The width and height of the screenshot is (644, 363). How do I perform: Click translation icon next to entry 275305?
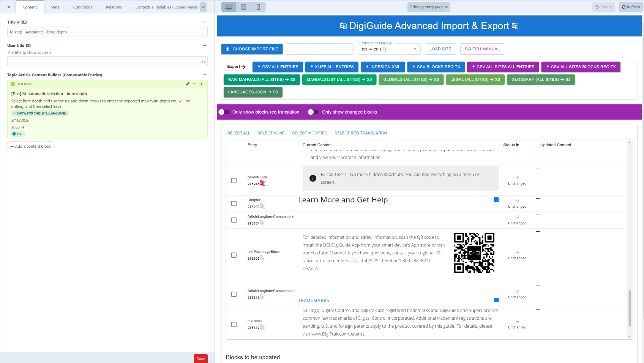pyautogui.click(x=262, y=258)
